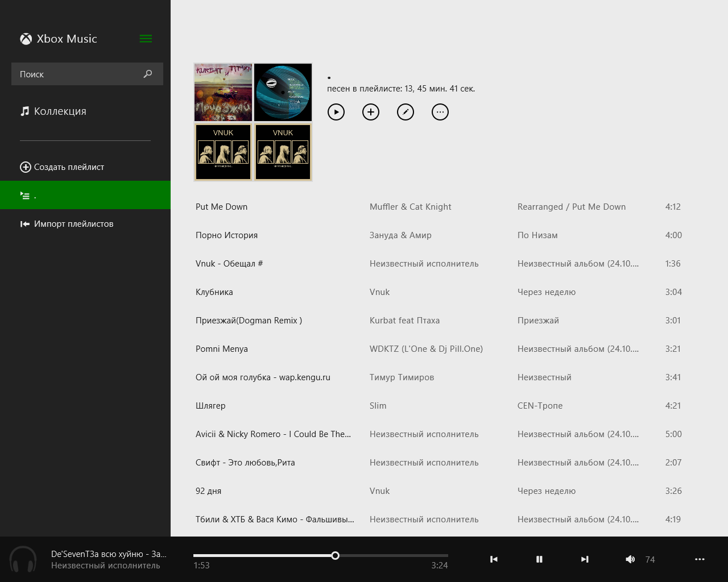Open the round more options icon near playlist title
728x582 pixels.
point(440,112)
